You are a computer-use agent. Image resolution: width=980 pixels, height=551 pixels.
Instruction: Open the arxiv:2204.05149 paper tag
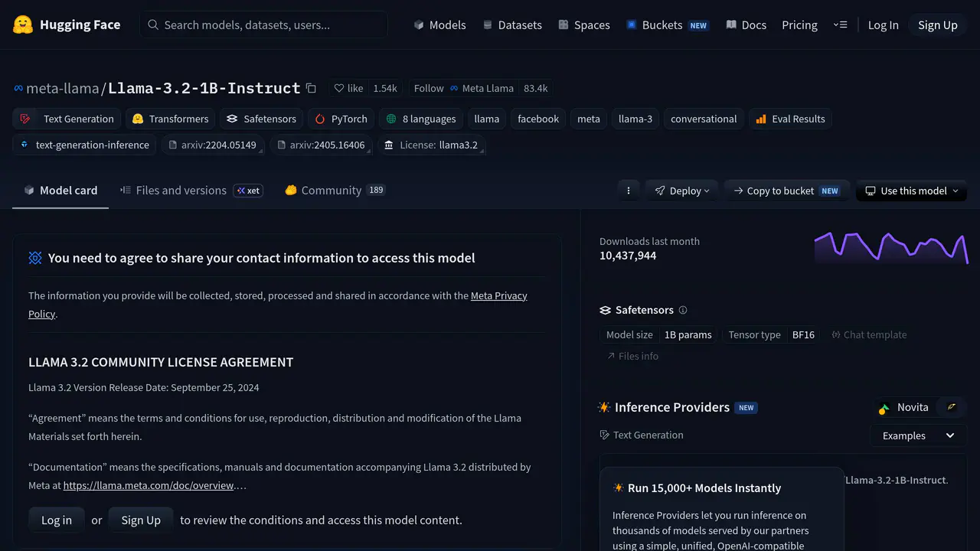click(213, 145)
